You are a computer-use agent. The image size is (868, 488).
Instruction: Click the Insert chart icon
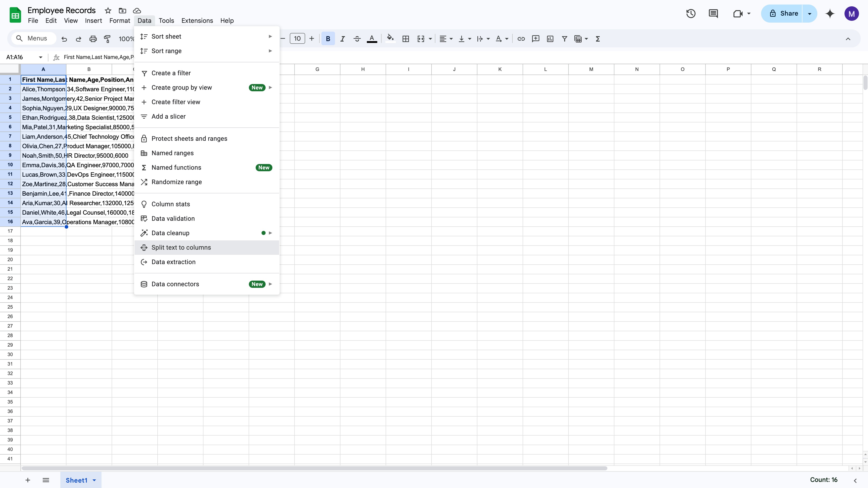(x=550, y=39)
